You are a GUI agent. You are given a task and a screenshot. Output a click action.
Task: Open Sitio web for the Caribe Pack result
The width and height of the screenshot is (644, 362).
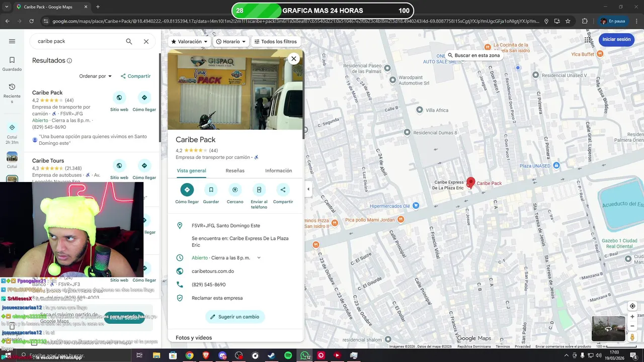click(x=119, y=102)
